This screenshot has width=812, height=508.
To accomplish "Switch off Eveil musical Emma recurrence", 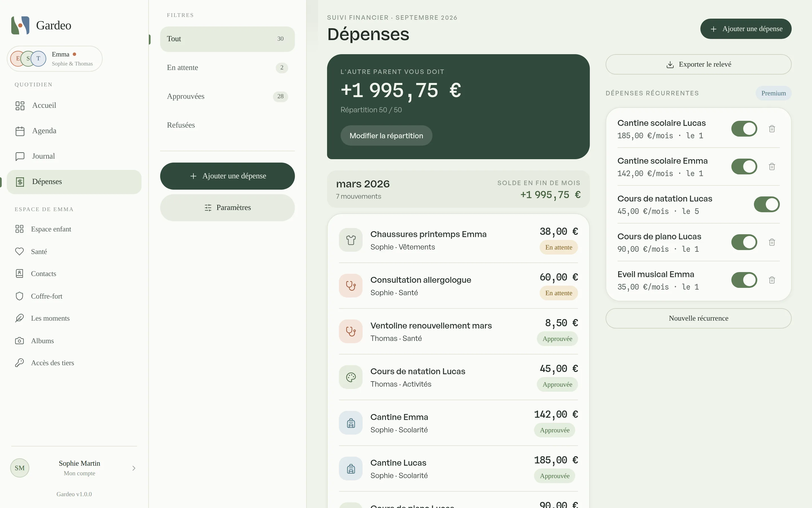I will click(x=744, y=280).
